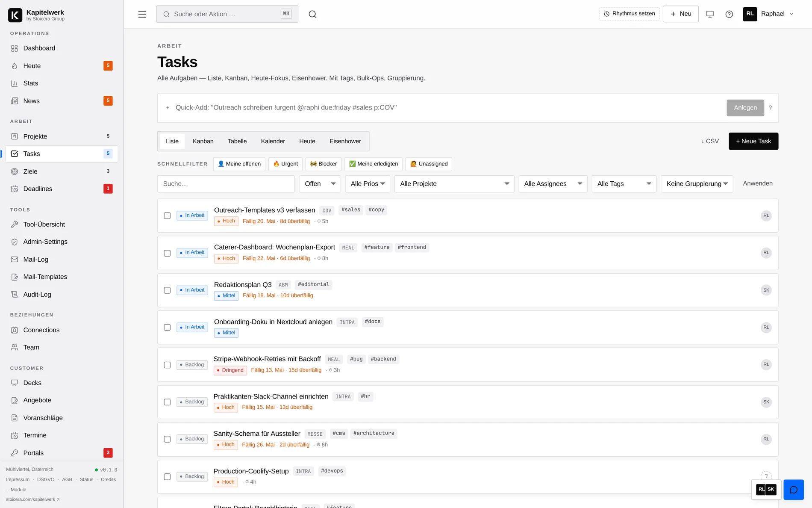This screenshot has width=812, height=508.
Task: Open the Alle Prios dropdown
Action: point(368,184)
